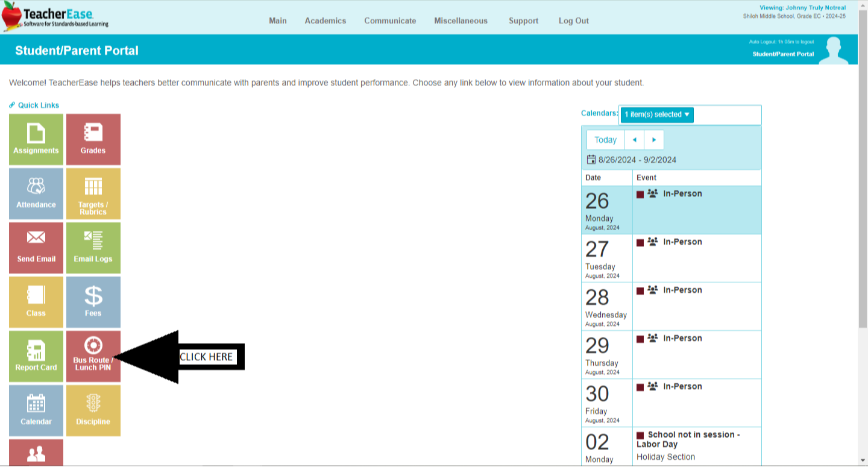
Task: Open the Fees tile
Action: click(93, 302)
